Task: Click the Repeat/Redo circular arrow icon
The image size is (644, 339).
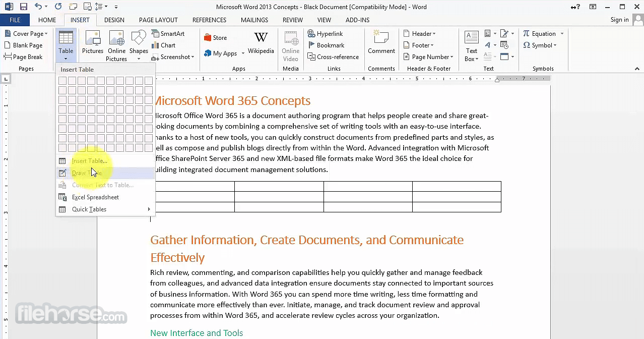Action: pos(58,7)
